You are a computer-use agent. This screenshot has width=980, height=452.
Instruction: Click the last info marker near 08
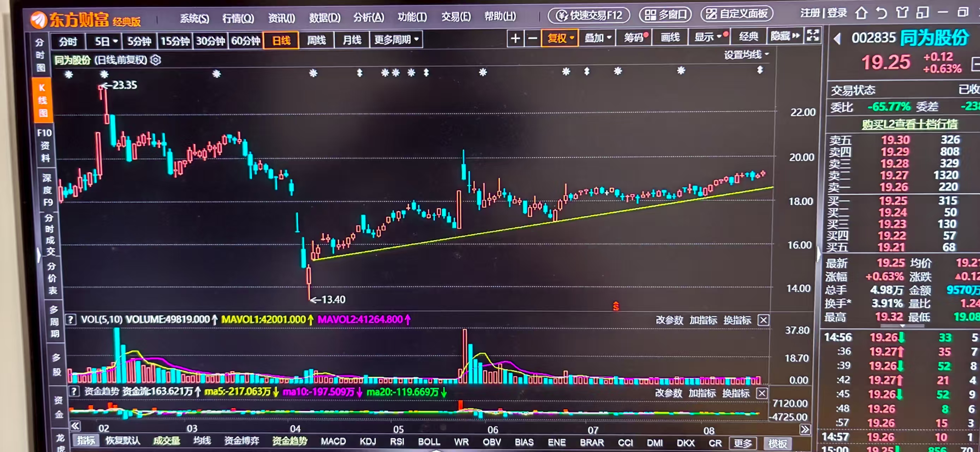760,70
